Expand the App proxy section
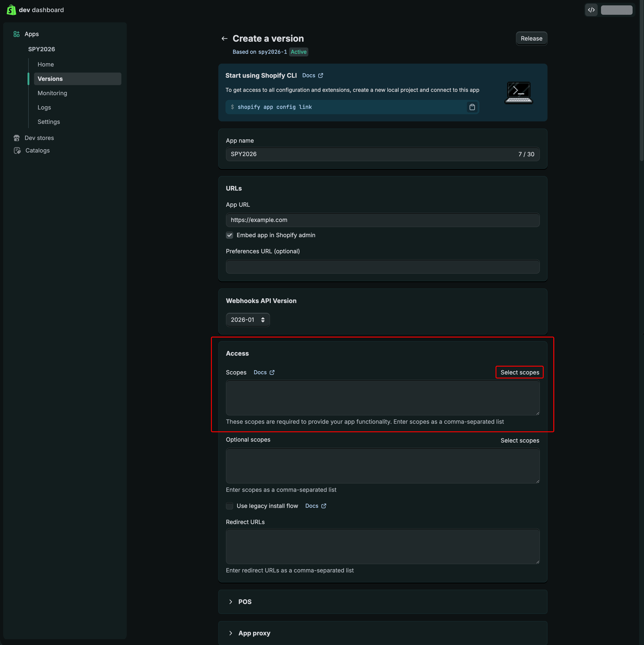Image resolution: width=644 pixels, height=645 pixels. [231, 633]
